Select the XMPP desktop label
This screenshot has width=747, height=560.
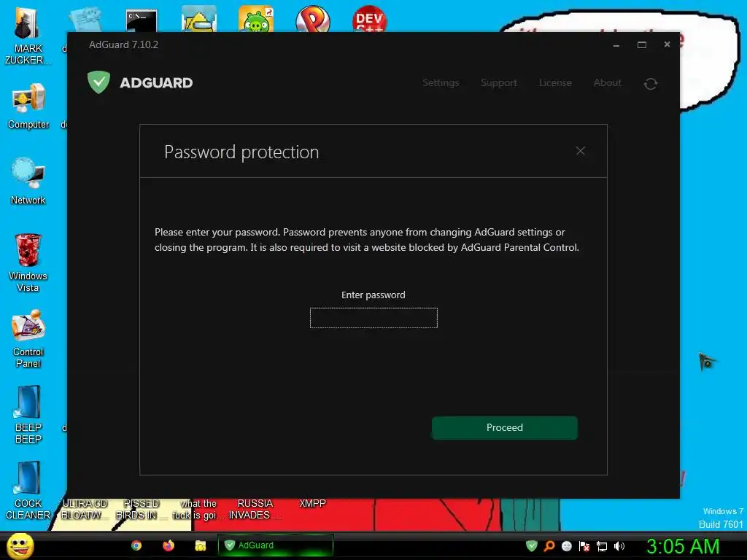pyautogui.click(x=312, y=503)
